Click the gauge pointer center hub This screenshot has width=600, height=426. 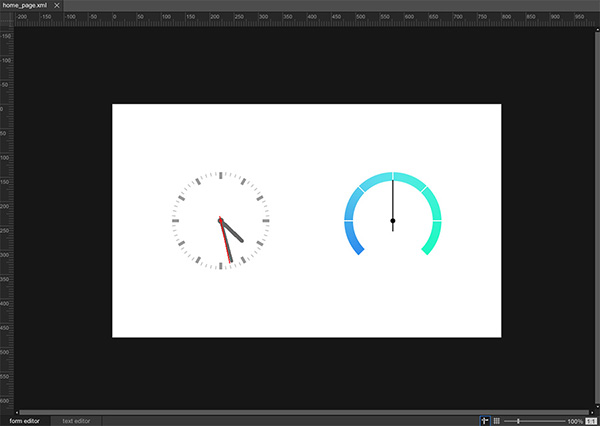click(393, 220)
